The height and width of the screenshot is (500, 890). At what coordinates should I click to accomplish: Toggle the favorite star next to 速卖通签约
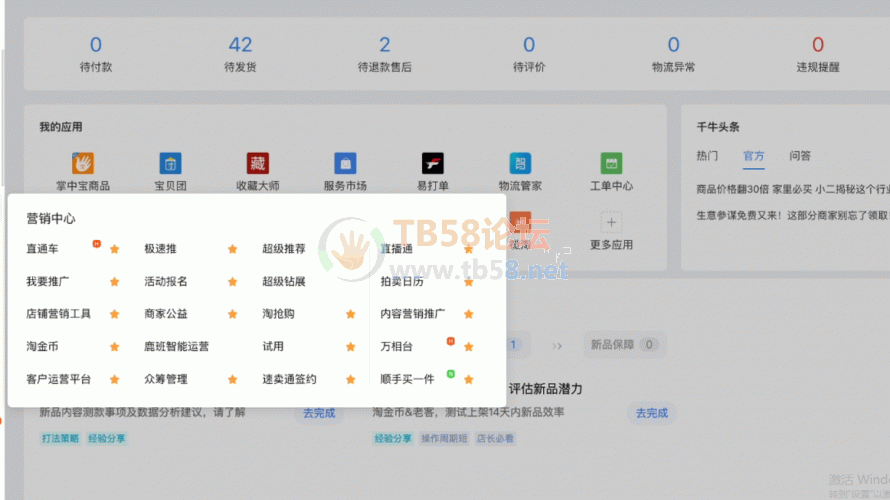pyautogui.click(x=351, y=379)
